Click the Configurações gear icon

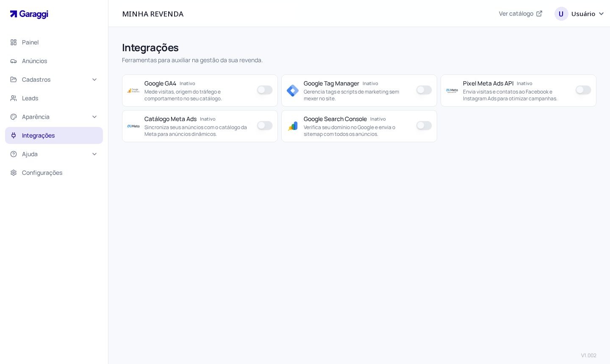tap(14, 173)
